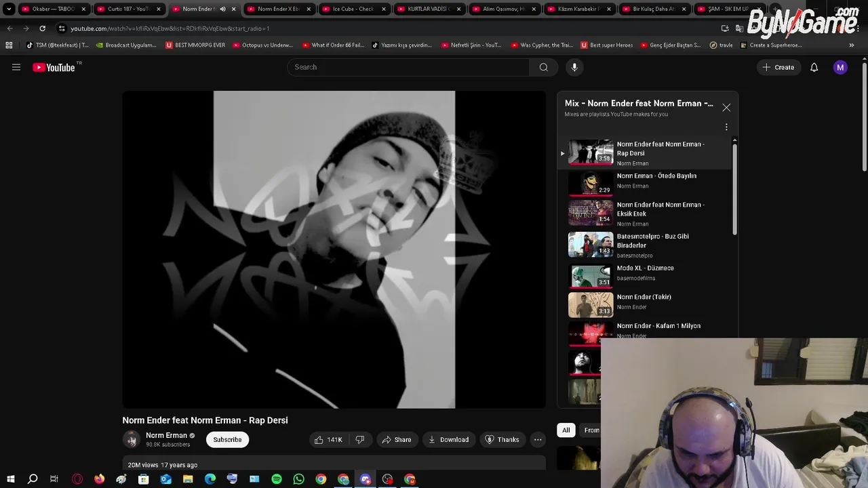Open Norm Erman channel name link
This screenshot has width=868, height=488.
166,435
